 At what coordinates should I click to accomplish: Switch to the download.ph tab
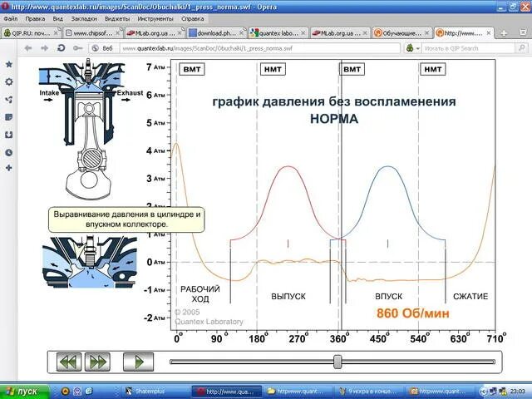click(x=216, y=33)
